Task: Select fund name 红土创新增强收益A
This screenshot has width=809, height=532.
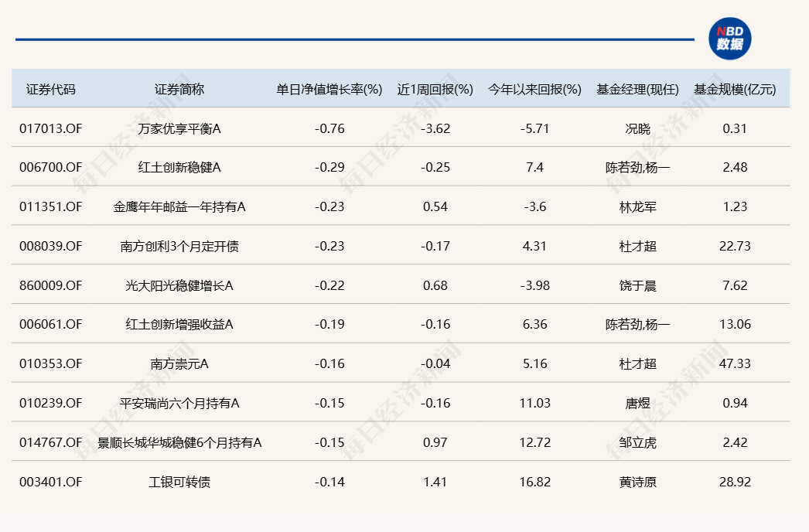Action: [x=179, y=324]
